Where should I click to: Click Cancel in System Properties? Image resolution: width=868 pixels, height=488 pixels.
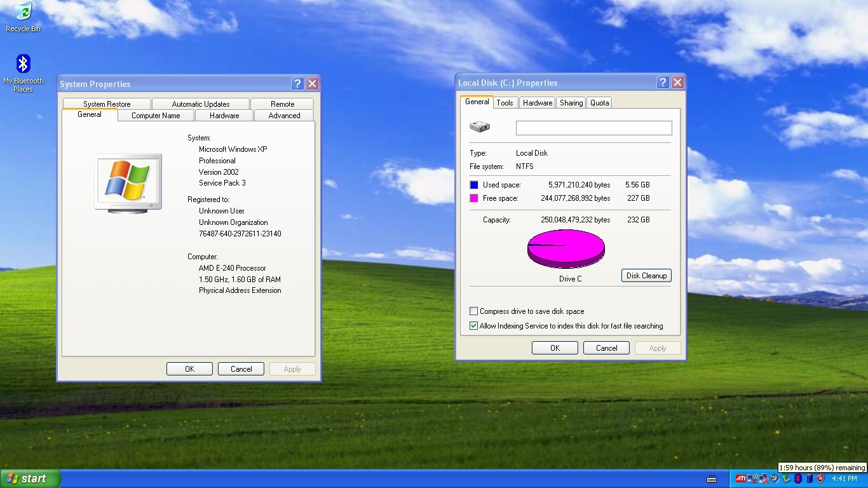click(x=241, y=369)
